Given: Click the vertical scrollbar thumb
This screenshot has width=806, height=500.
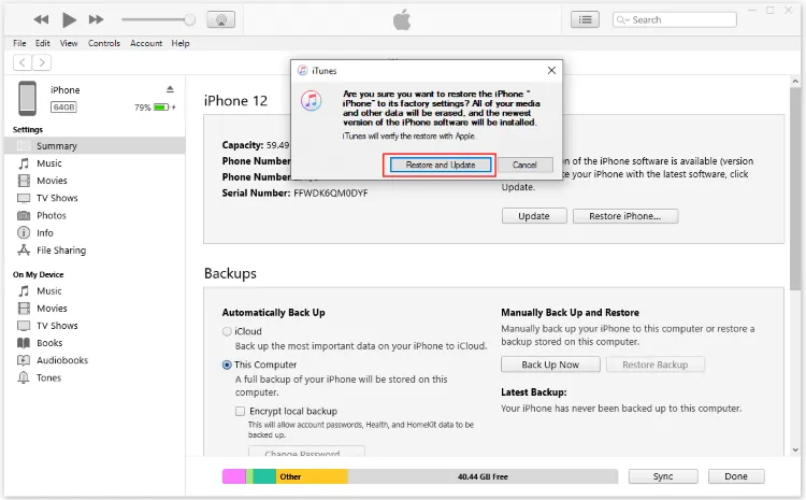Looking at the screenshot, I should point(795,188).
